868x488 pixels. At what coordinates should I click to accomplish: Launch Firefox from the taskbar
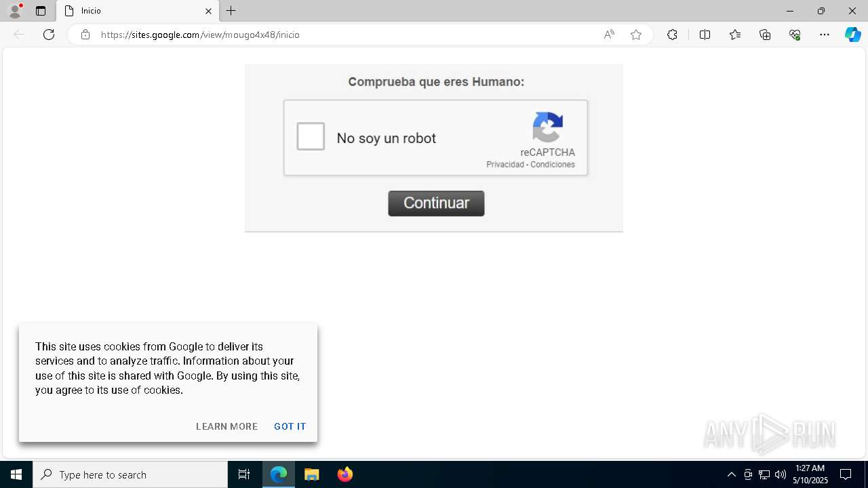point(345,474)
